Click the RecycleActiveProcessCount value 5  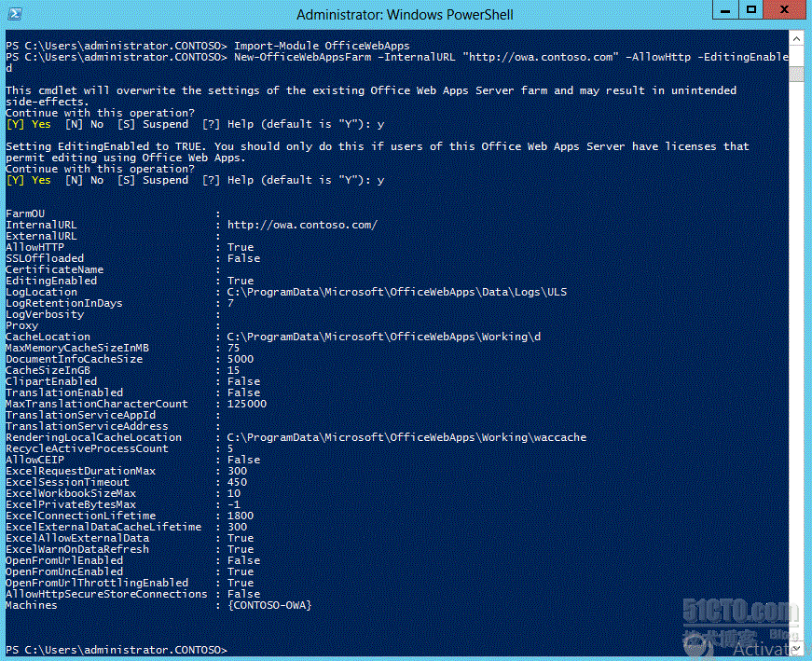230,448
